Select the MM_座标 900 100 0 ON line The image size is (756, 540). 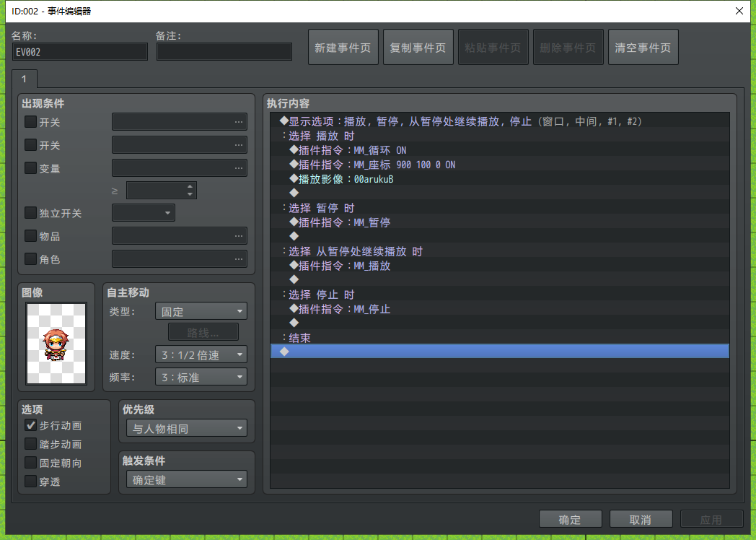point(500,165)
